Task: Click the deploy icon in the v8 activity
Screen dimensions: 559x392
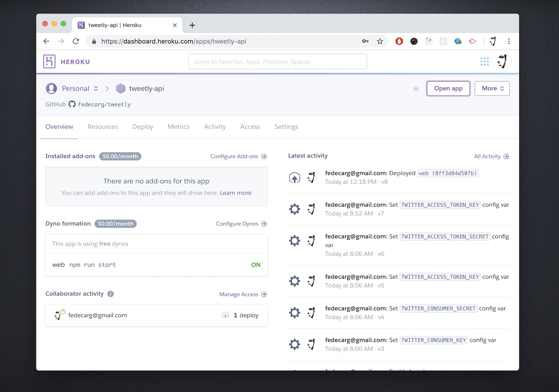Action: (x=294, y=177)
